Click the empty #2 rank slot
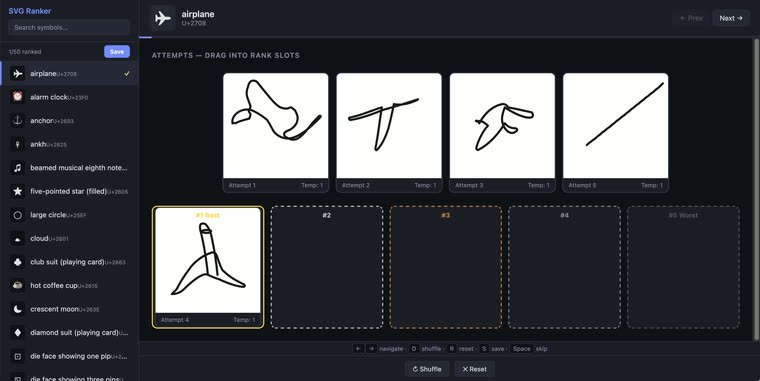The height and width of the screenshot is (381, 760). pyautogui.click(x=327, y=267)
